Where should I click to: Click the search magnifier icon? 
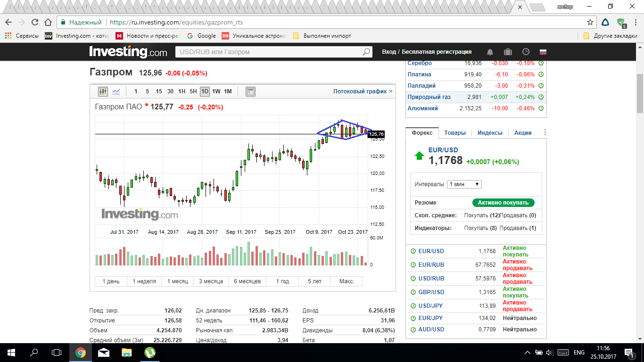click(366, 52)
